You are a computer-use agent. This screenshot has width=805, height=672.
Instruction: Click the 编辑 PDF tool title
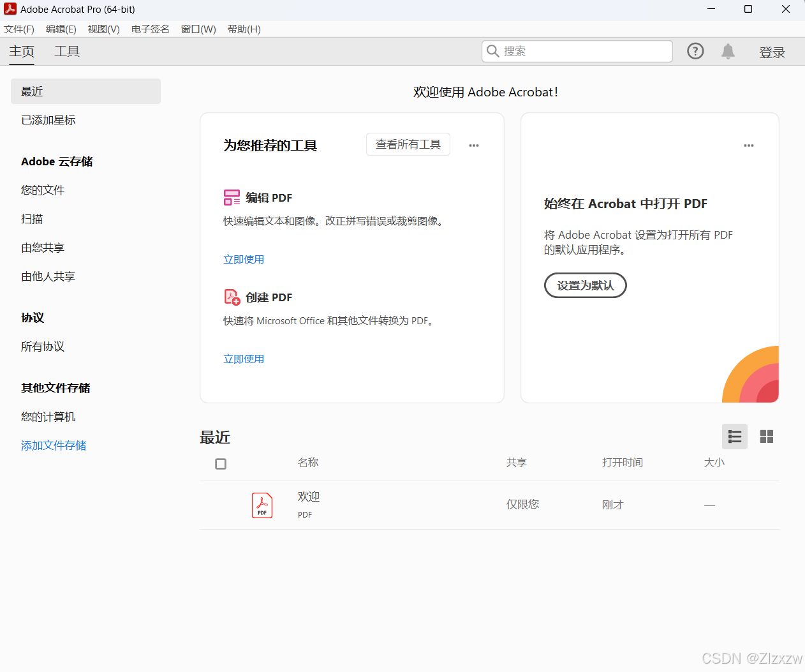tap(269, 198)
